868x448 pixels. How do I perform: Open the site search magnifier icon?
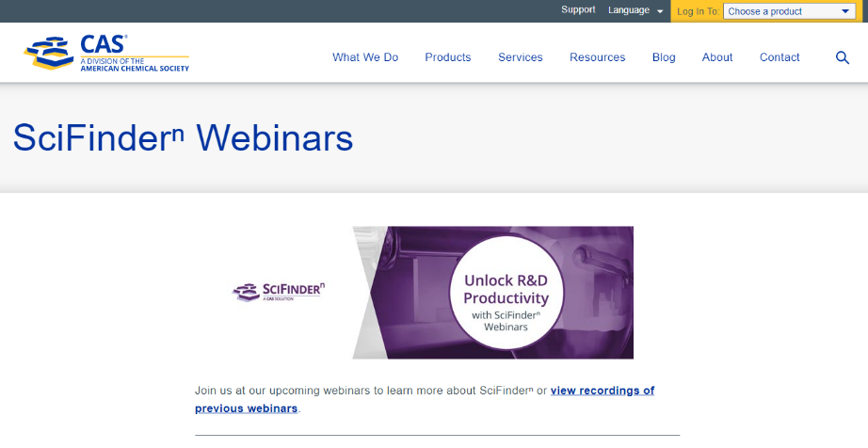pos(842,57)
